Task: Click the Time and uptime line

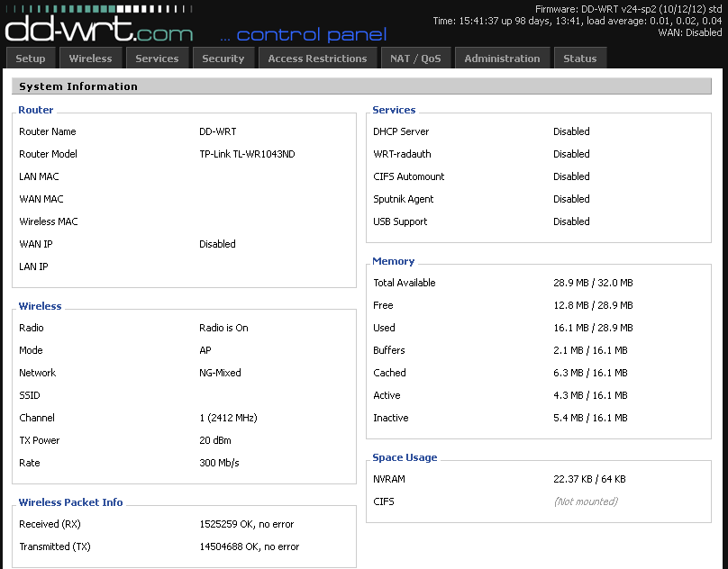Action: [578, 21]
